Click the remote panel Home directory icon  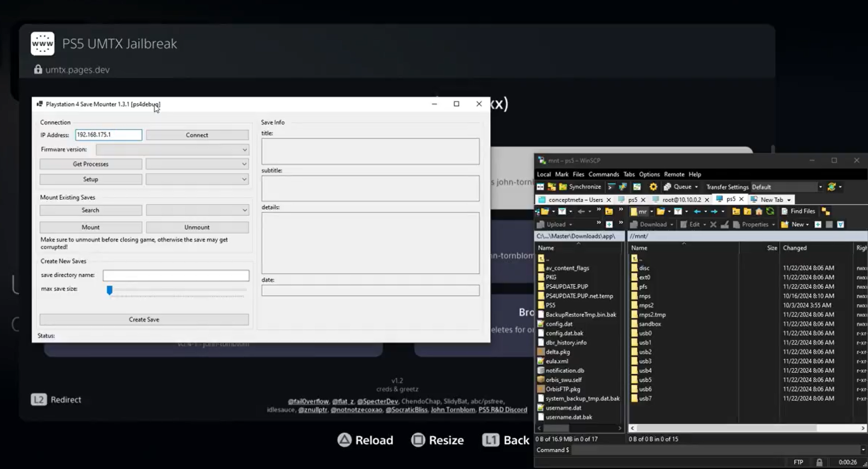759,211
